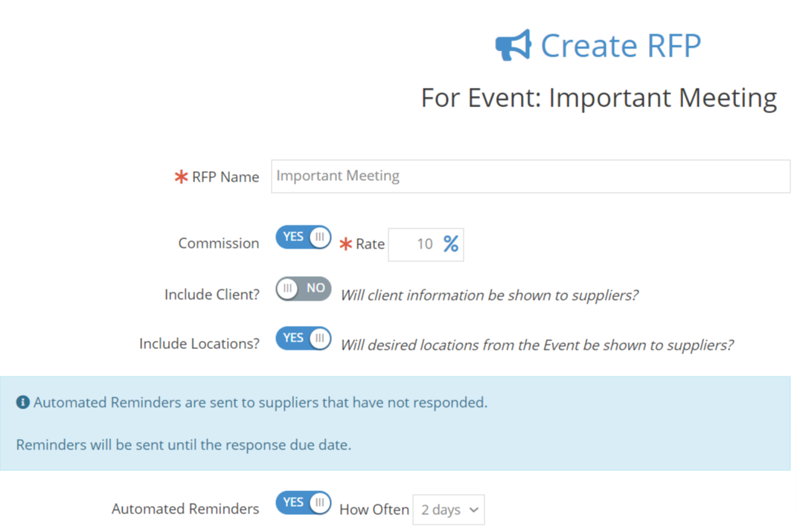Open the How Often dropdown
797x532 pixels.
pos(448,510)
